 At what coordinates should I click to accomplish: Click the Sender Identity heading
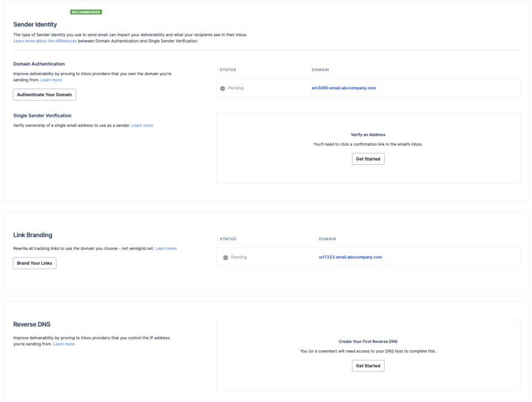(35, 24)
